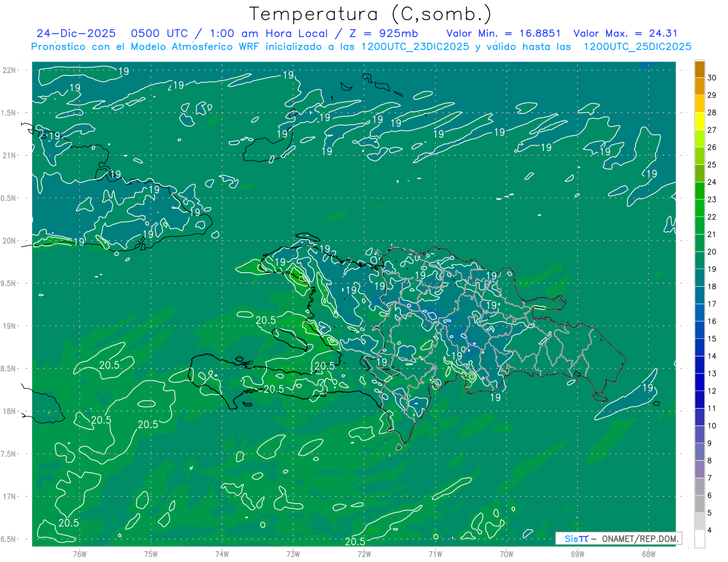Image resolution: width=728 pixels, height=562 pixels.
Task: Click the 71W longitude axis label
Action: (435, 554)
